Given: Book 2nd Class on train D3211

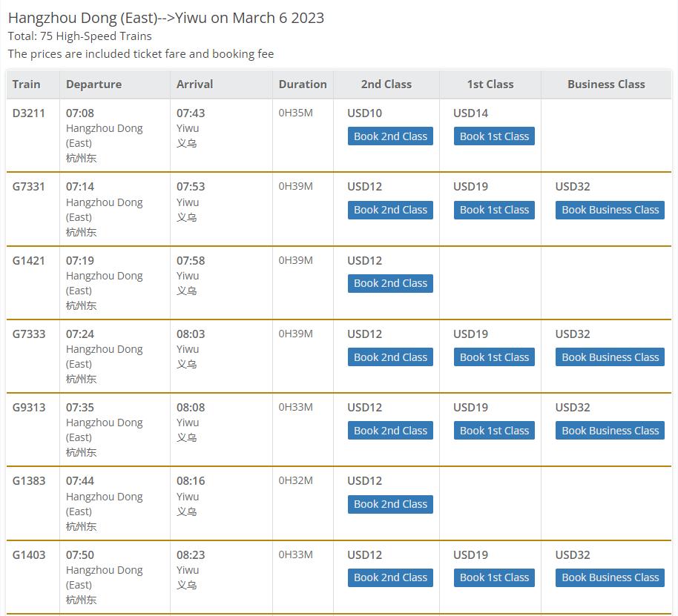Looking at the screenshot, I should 390,136.
